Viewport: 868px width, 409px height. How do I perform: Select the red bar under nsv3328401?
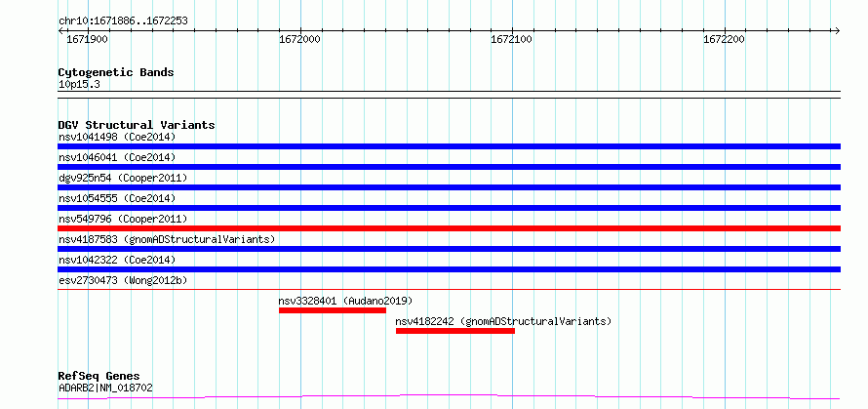point(333,310)
